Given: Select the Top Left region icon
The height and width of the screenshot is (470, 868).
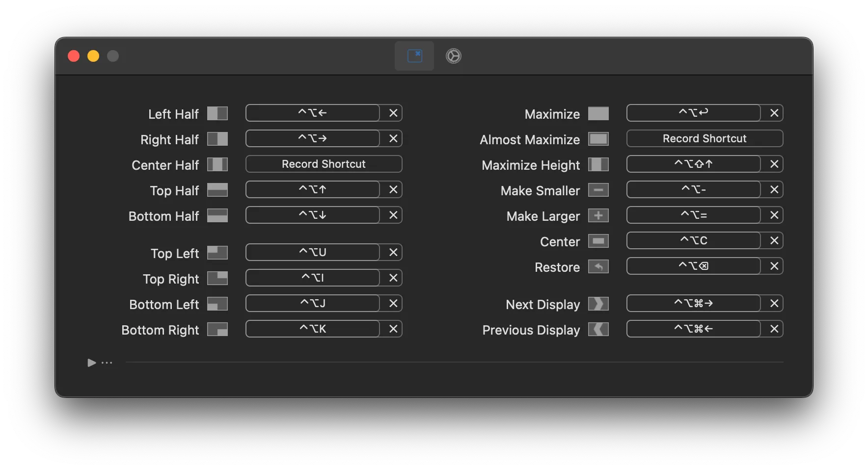Looking at the screenshot, I should [217, 253].
